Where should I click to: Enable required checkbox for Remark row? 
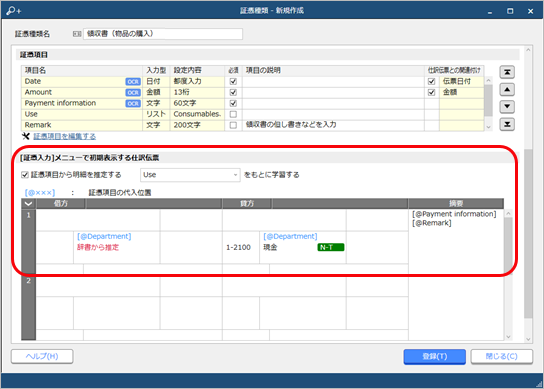pos(233,125)
